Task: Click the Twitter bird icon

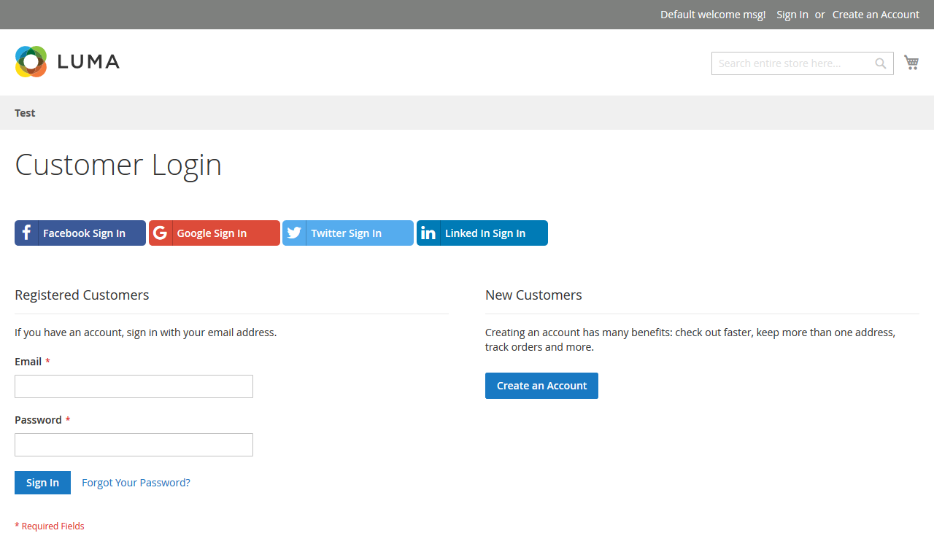Action: click(293, 233)
